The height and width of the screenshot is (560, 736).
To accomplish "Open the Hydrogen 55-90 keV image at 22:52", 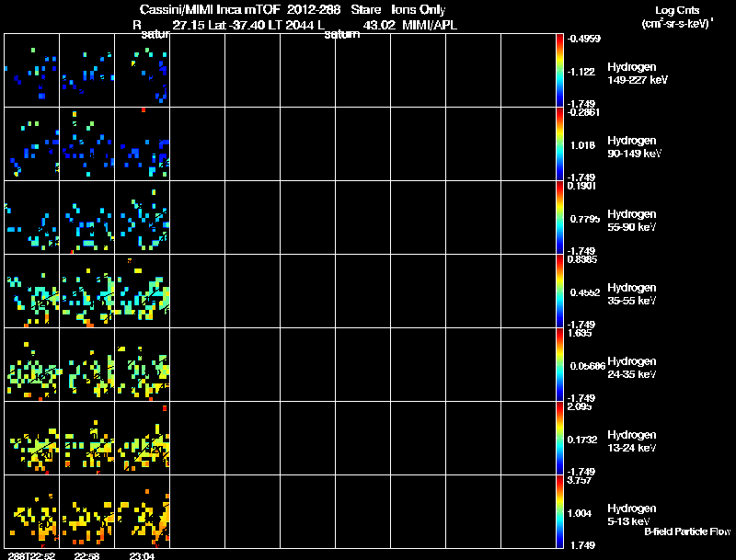I will 31,218.
